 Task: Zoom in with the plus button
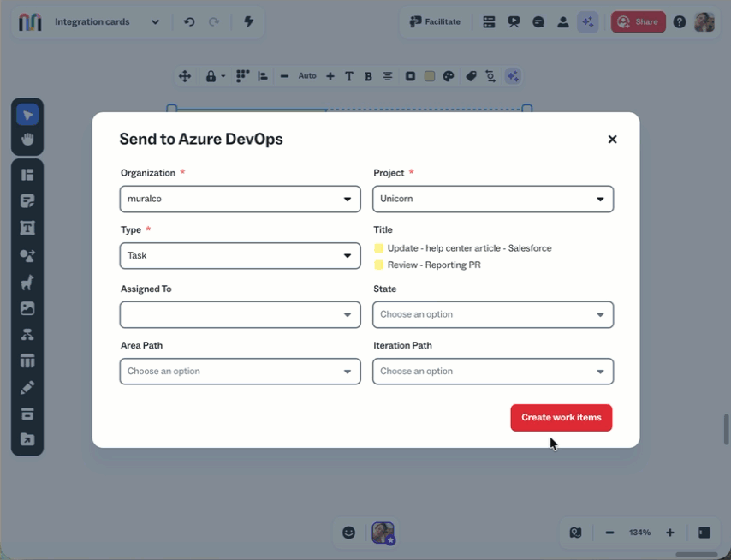coord(670,533)
